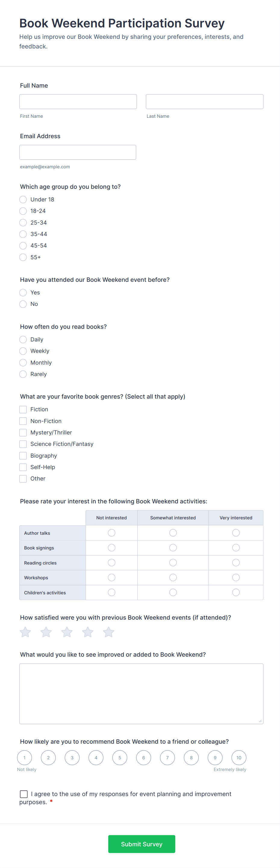The width and height of the screenshot is (280, 868).
Task: Click the First Name input field
Action: tap(78, 101)
